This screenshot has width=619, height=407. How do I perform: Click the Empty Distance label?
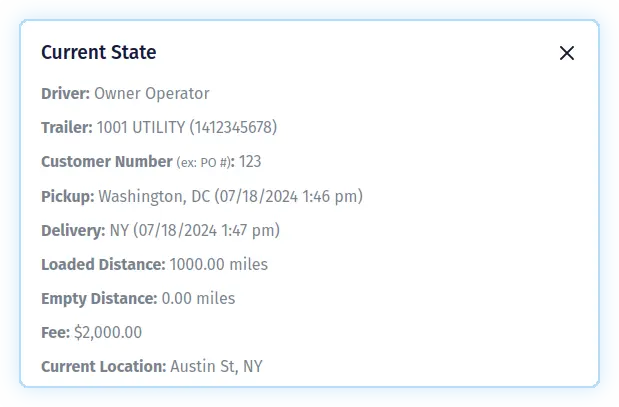tap(99, 298)
